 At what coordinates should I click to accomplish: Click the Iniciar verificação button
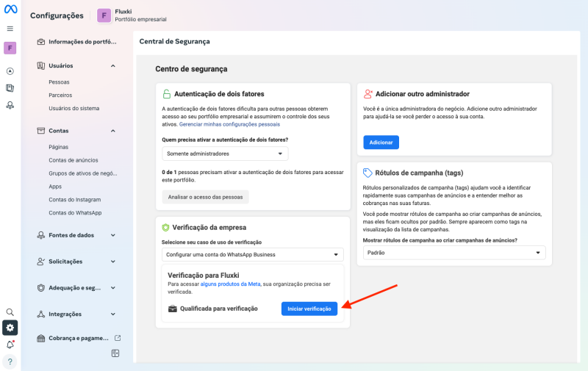(x=309, y=309)
